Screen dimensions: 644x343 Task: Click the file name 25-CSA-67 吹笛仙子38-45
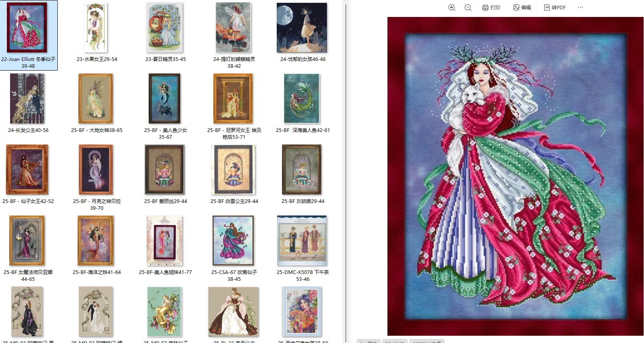coord(234,276)
